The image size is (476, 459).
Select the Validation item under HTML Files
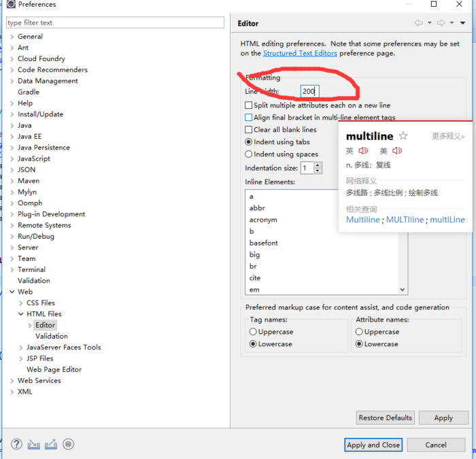point(51,336)
